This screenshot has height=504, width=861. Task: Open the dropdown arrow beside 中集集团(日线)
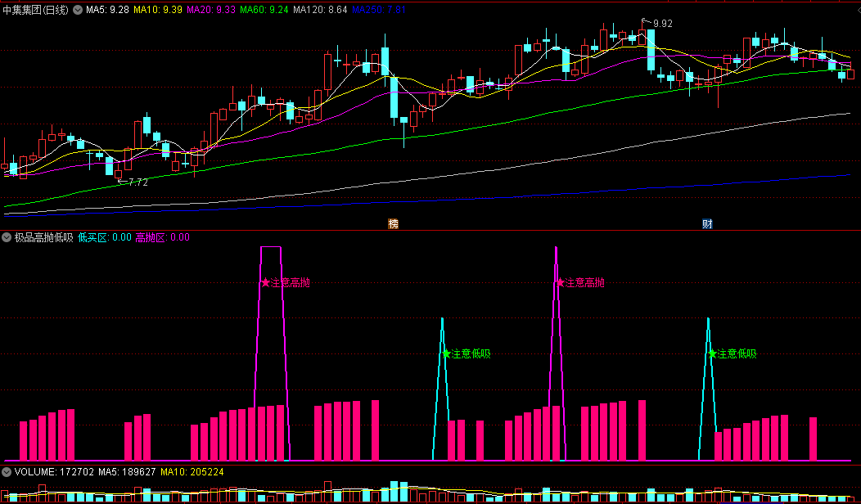coord(78,10)
